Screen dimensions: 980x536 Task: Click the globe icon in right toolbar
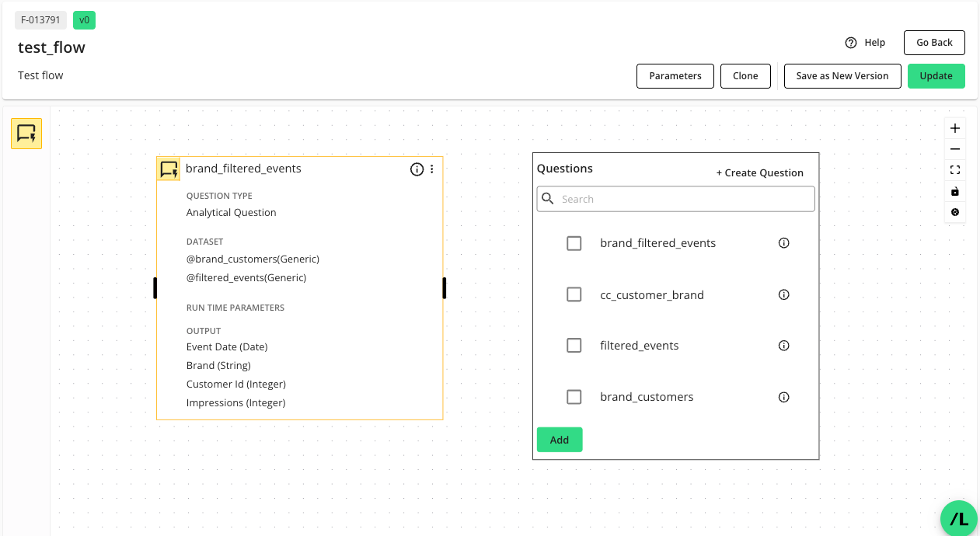954,212
